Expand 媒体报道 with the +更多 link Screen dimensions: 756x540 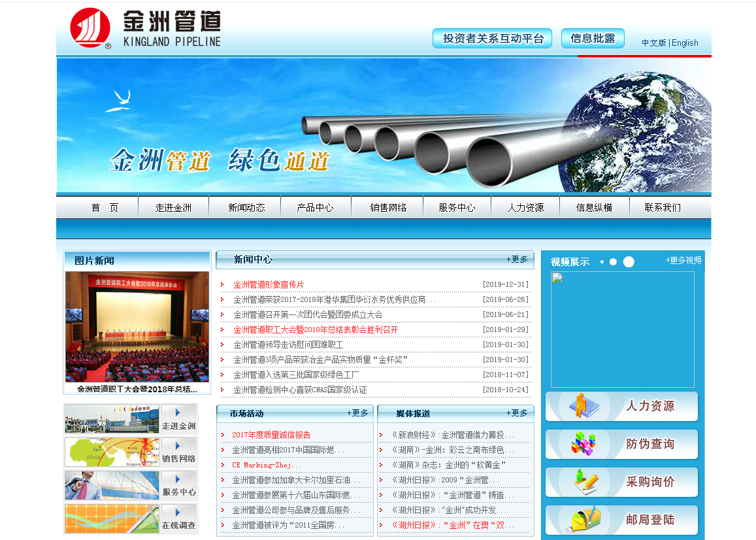517,413
